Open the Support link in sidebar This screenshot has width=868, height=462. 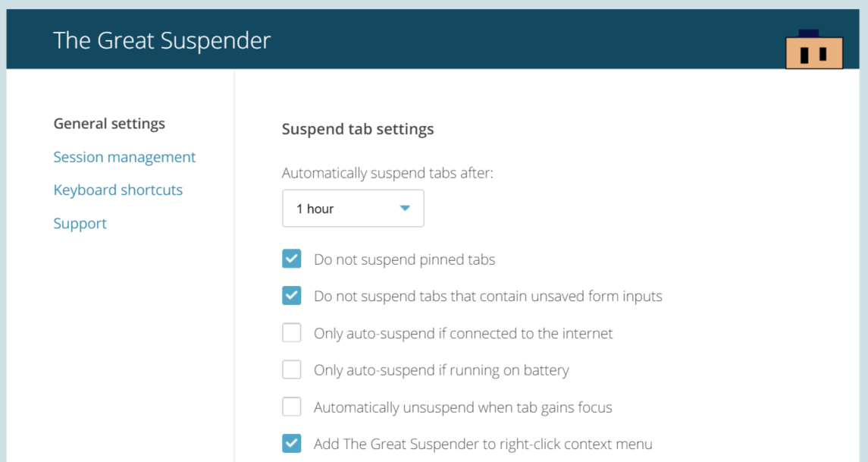coord(80,223)
